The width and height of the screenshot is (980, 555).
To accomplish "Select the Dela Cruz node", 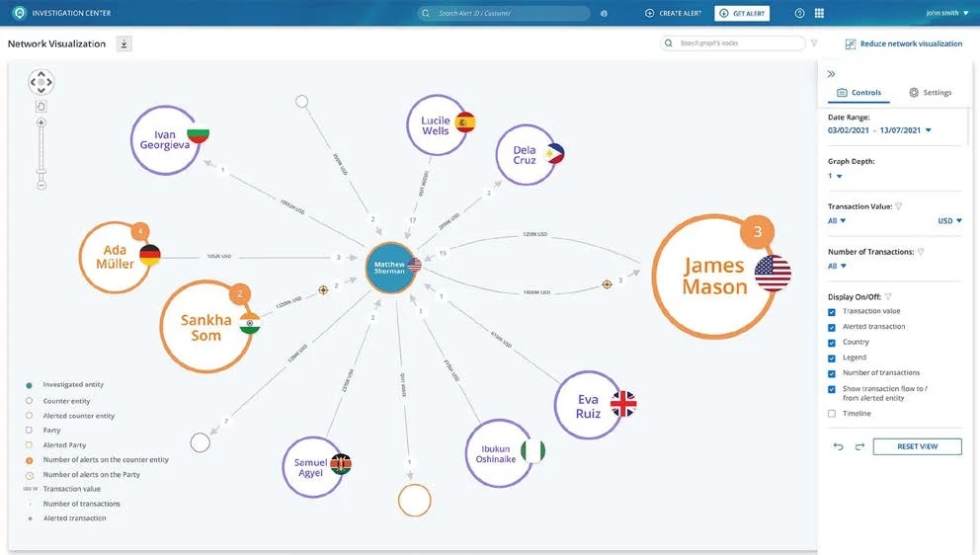I will click(526, 155).
